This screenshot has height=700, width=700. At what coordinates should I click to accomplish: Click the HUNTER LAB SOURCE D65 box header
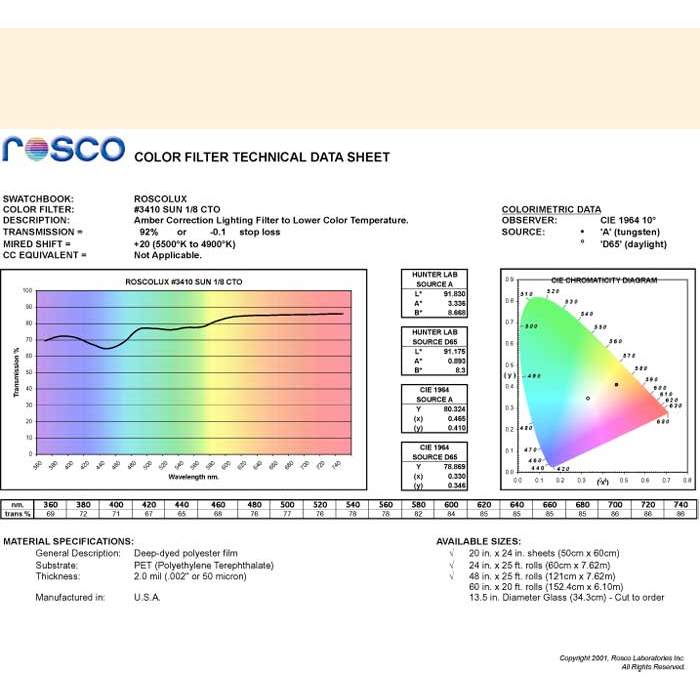tap(434, 337)
